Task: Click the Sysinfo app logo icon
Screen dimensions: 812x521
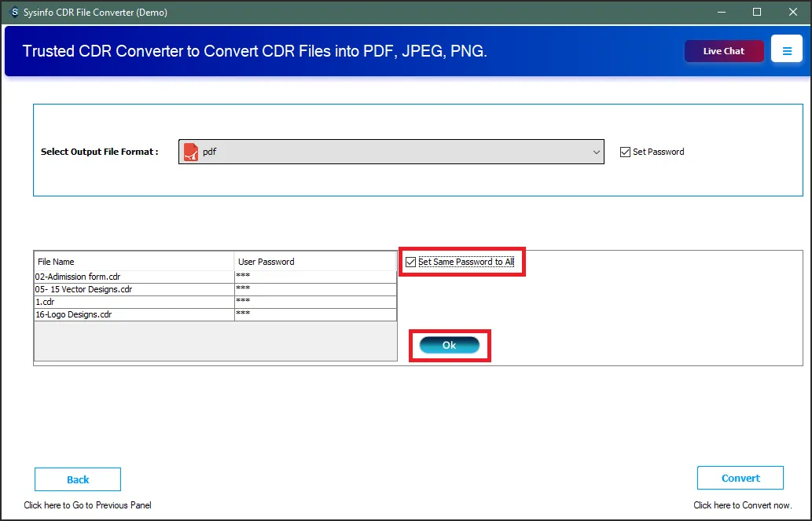Action: [x=14, y=12]
